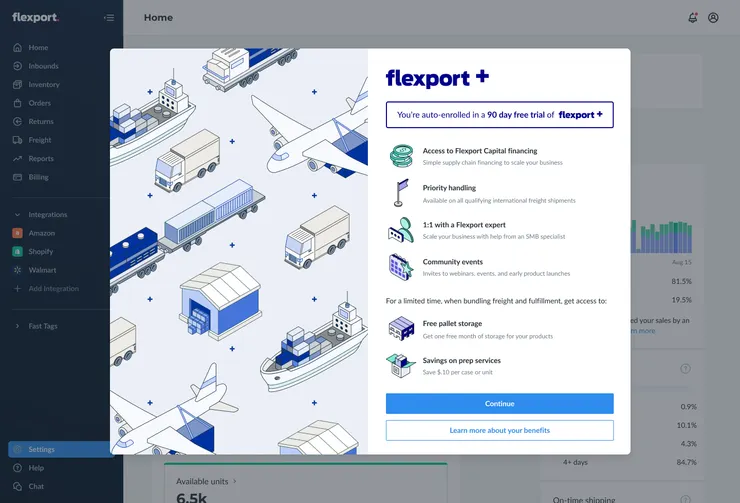The height and width of the screenshot is (503, 740).
Task: Open the Inbounds menu item
Action: [43, 66]
